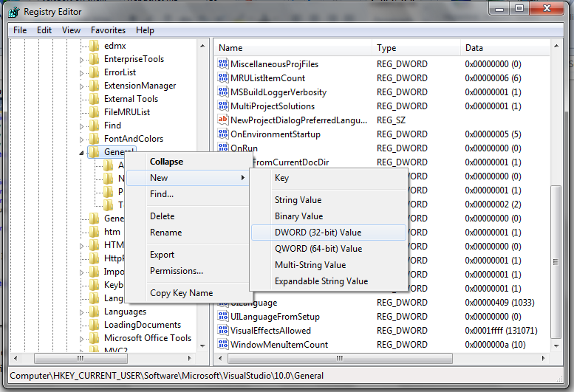
Task: Click the OnEnvironmentStartup value icon
Action: [222, 134]
